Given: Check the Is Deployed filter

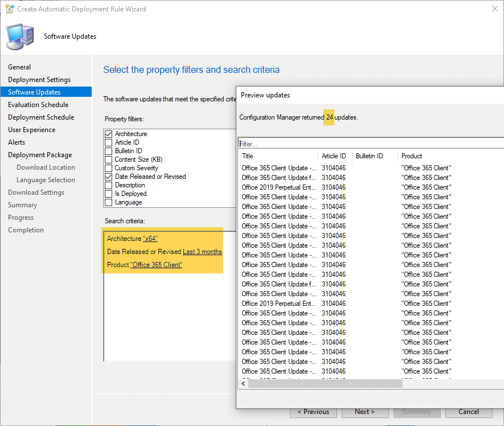Looking at the screenshot, I should click(x=109, y=194).
